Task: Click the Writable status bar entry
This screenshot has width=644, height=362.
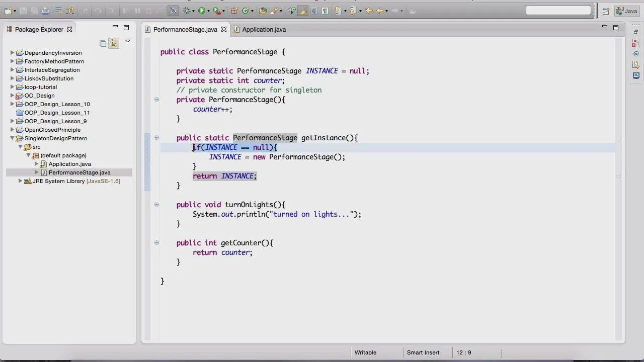Action: pos(365,352)
